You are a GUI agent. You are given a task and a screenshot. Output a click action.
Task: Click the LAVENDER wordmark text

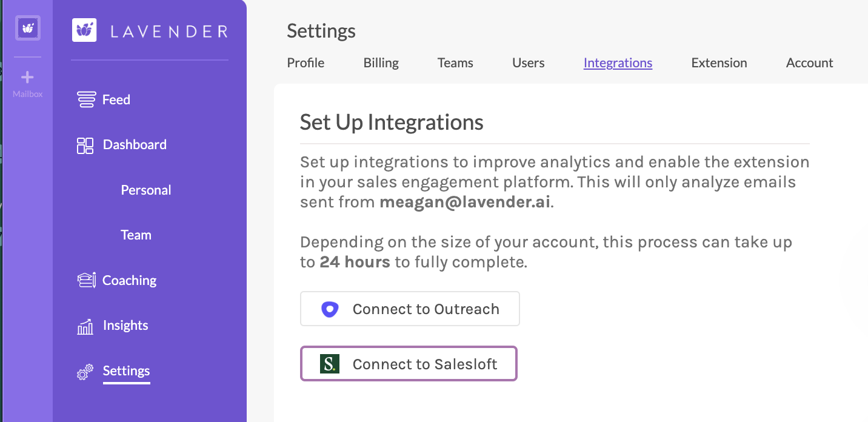click(x=169, y=31)
